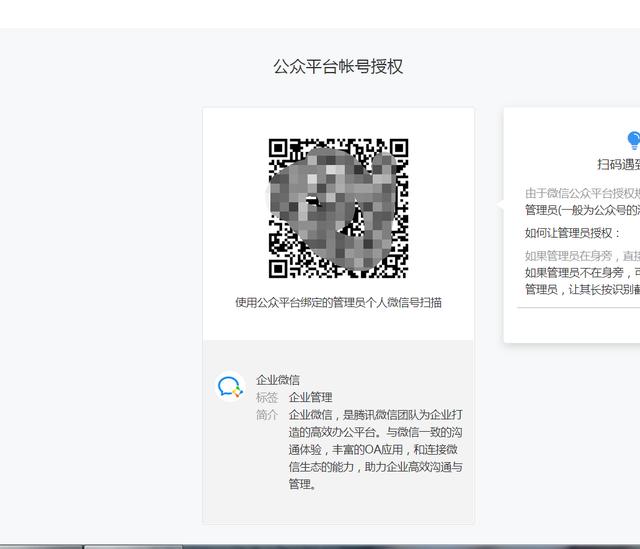The height and width of the screenshot is (549, 640).
Task: Click the 扫码遇到 tip heading
Action: pyautogui.click(x=619, y=164)
